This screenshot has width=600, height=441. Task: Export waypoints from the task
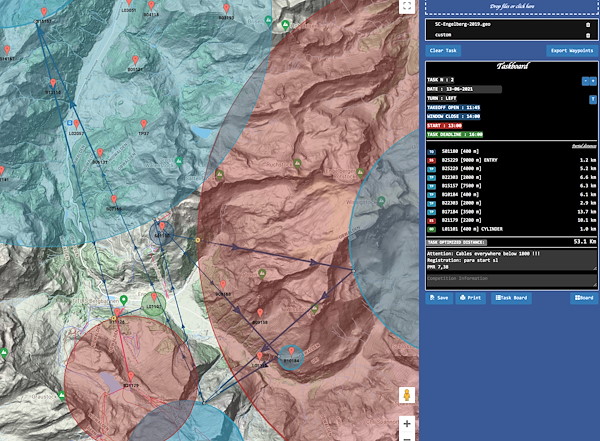(x=571, y=50)
